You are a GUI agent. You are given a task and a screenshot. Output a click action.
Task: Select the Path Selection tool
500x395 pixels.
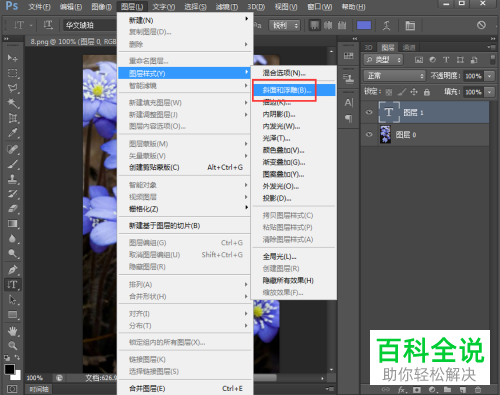[x=12, y=300]
